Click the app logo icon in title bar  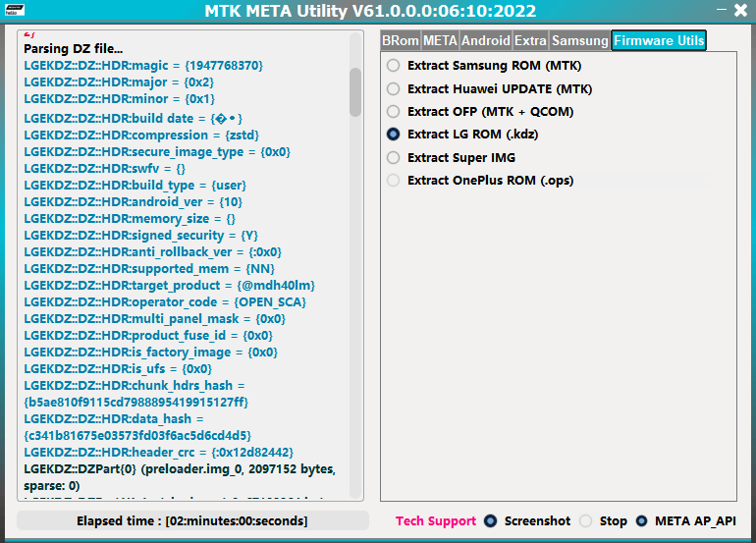(14, 10)
